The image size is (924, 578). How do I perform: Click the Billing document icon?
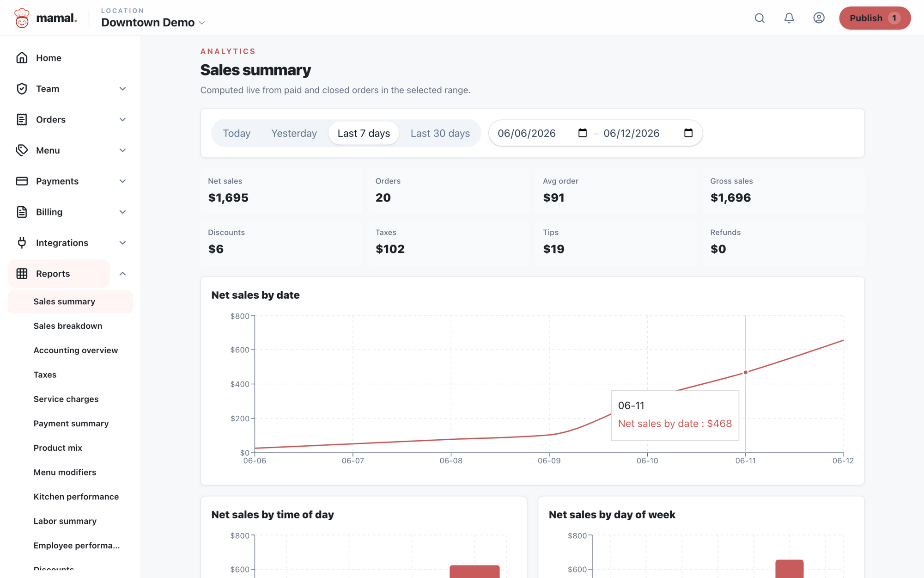point(22,212)
